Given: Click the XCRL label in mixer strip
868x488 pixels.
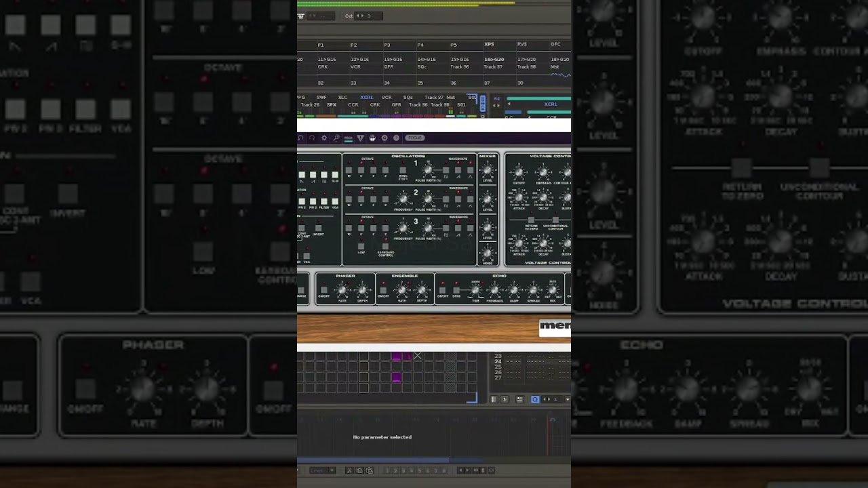Looking at the screenshot, I should [x=367, y=98].
